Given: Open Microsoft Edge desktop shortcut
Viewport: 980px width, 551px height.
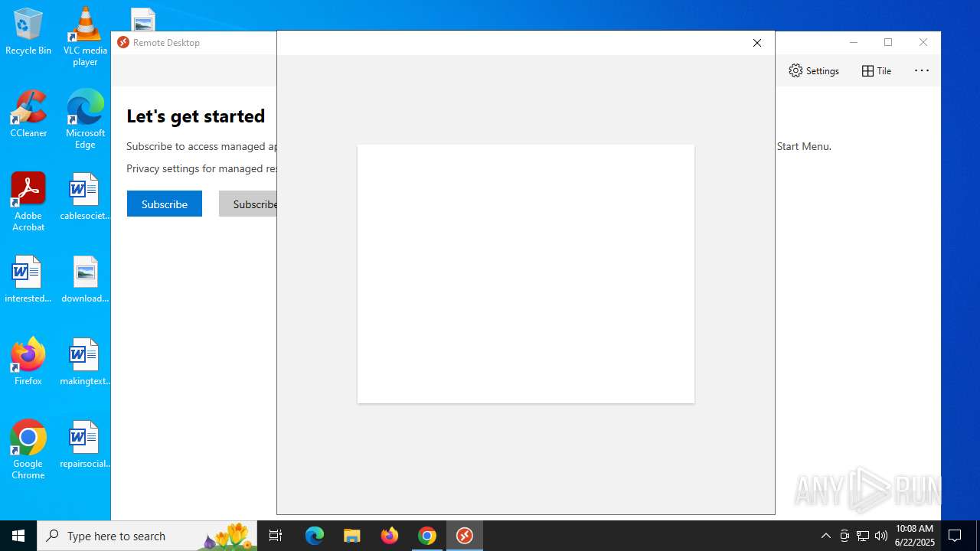Looking at the screenshot, I should point(85,119).
